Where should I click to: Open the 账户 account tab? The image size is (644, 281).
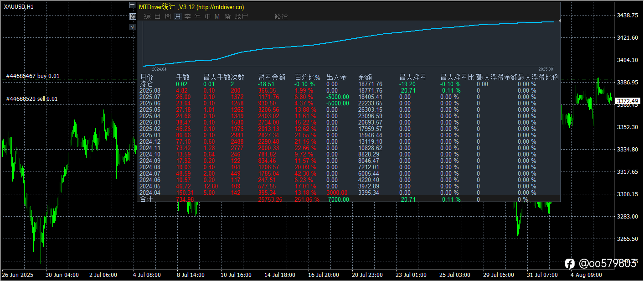pyautogui.click(x=241, y=16)
